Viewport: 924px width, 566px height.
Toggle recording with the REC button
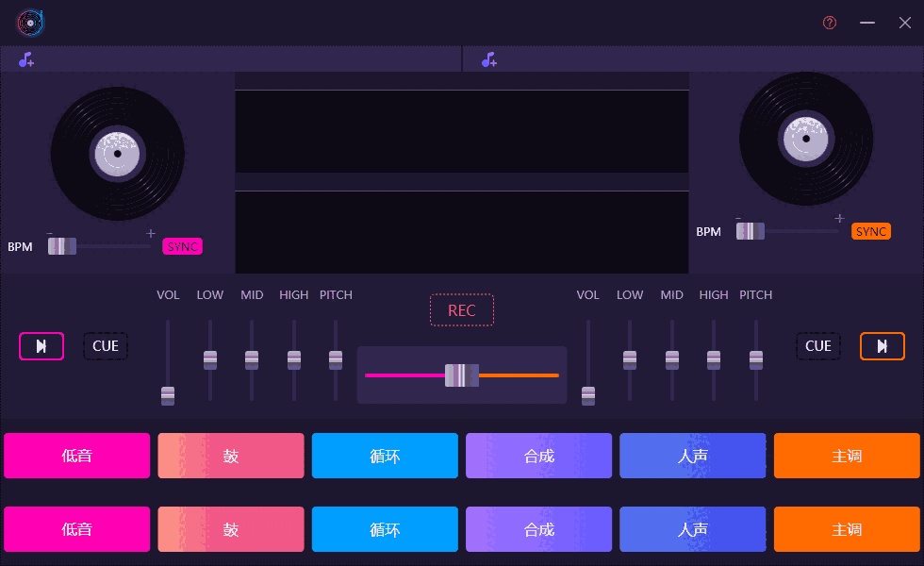click(461, 309)
